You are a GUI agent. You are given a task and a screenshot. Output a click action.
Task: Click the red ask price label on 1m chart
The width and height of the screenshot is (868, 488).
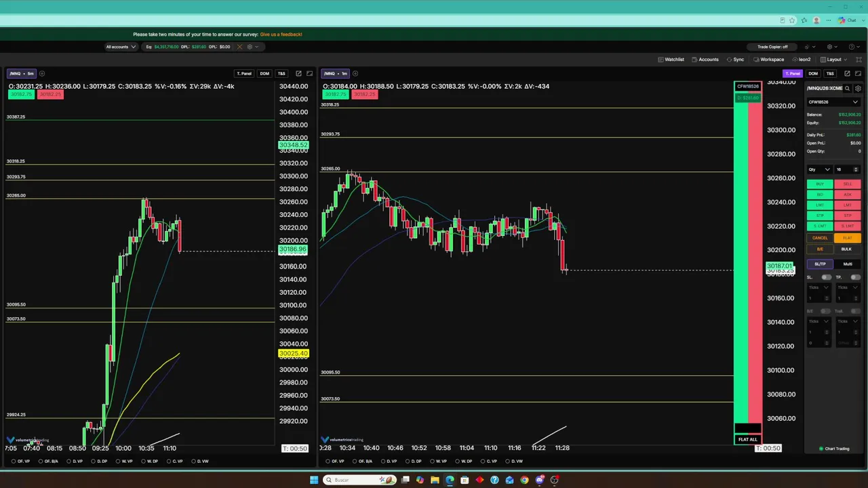tap(365, 94)
